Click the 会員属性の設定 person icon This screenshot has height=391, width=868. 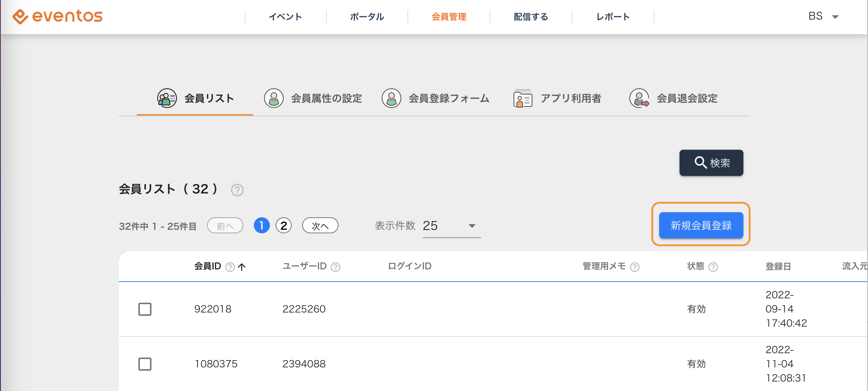pos(274,98)
